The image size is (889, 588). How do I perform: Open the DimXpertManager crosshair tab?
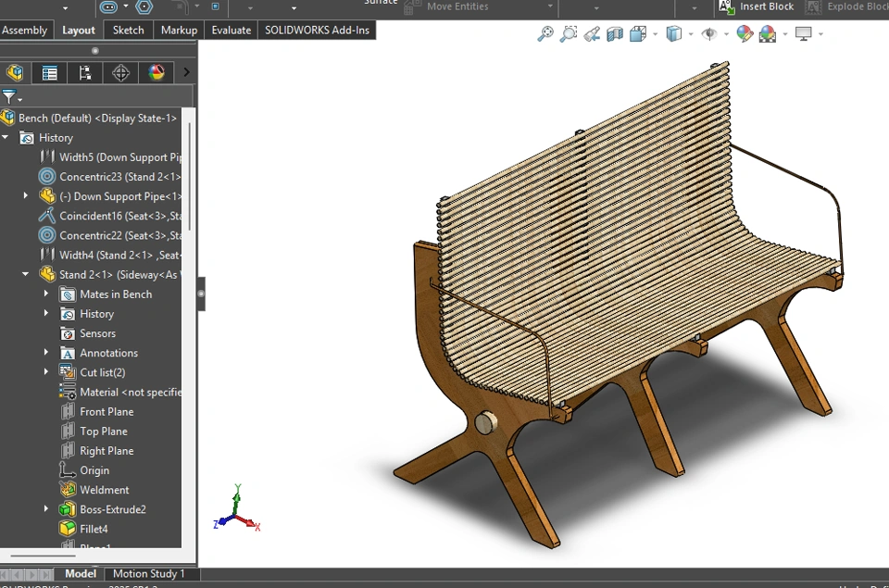pyautogui.click(x=120, y=72)
